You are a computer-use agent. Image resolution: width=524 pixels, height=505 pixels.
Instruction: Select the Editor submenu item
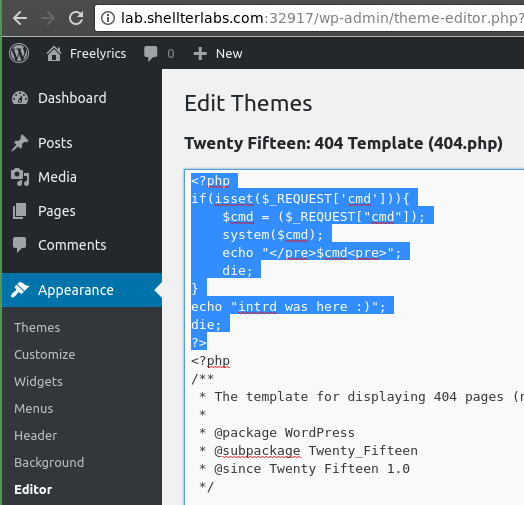[33, 490]
